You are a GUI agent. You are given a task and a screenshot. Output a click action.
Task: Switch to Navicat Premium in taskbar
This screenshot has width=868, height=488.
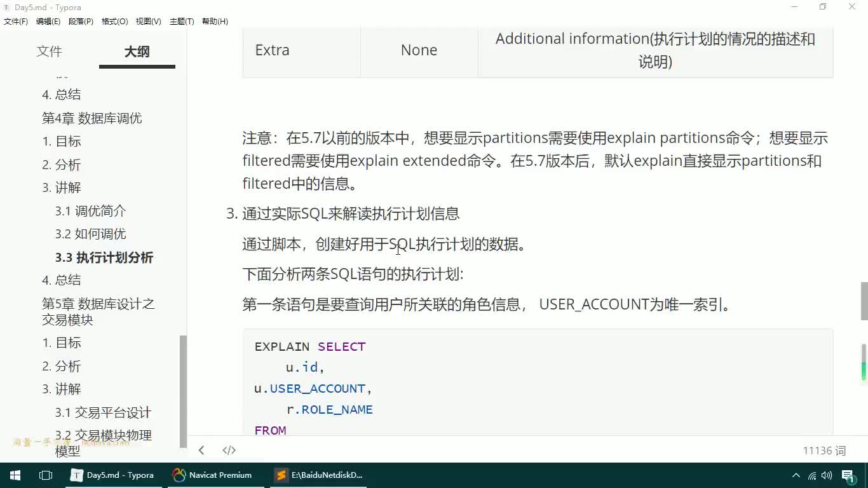click(213, 475)
